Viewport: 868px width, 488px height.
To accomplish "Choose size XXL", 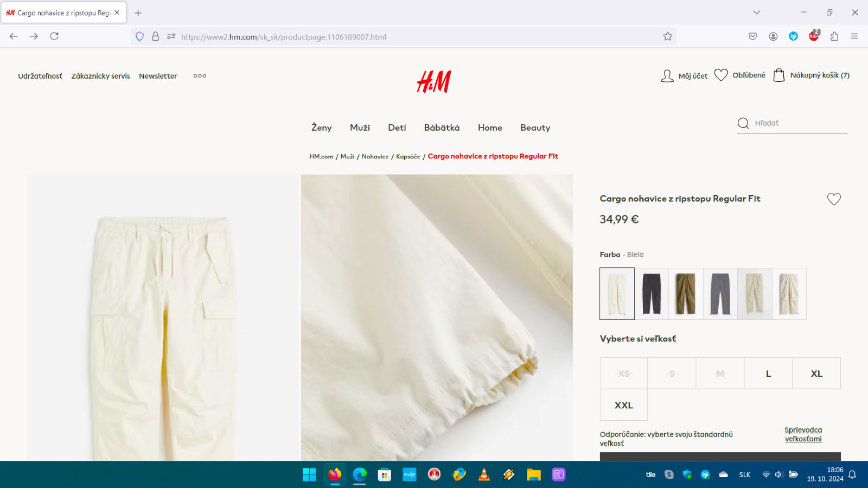I will click(623, 405).
